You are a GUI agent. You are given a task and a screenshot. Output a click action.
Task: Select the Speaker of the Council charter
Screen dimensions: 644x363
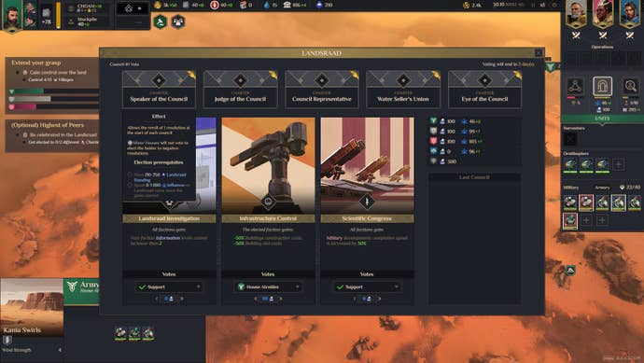(159, 90)
